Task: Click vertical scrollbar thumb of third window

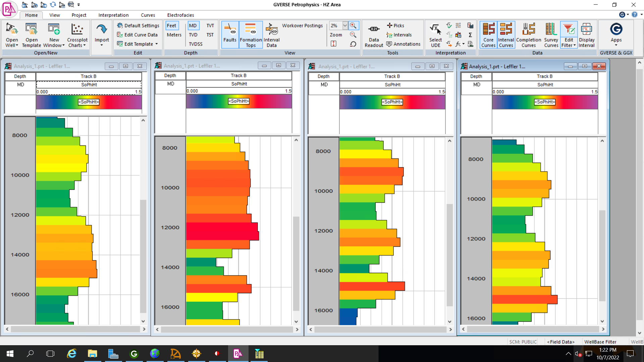Action: pos(449,255)
